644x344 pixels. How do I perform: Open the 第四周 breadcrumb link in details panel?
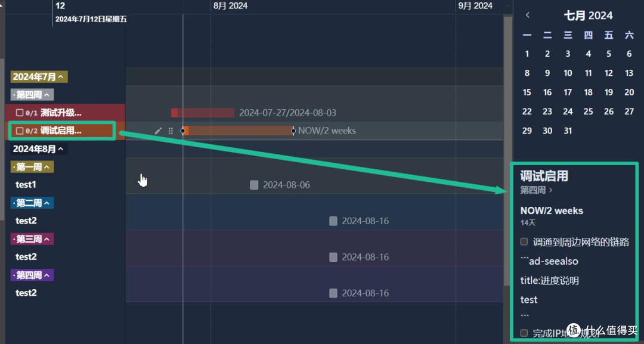click(536, 190)
